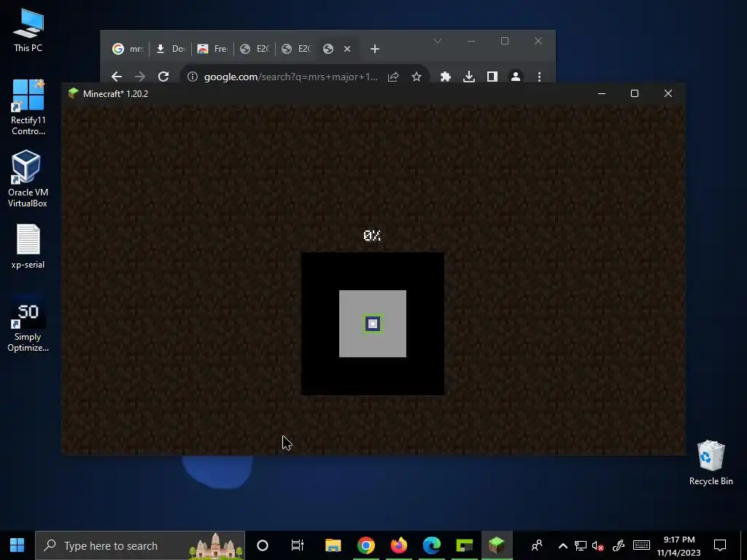Viewport: 747px width, 560px height.
Task: Open the Windows Start menu
Action: click(18, 545)
